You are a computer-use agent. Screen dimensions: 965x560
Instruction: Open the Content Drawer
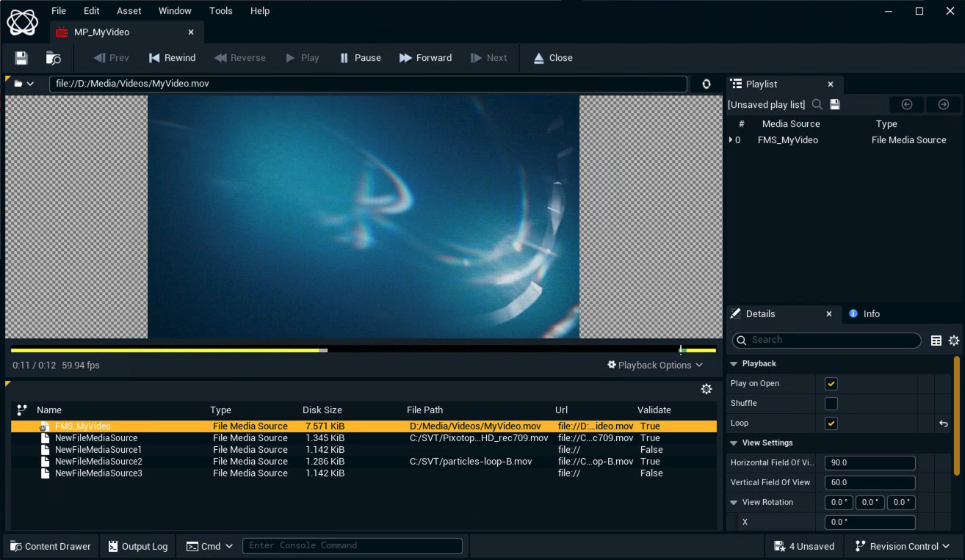pos(51,546)
